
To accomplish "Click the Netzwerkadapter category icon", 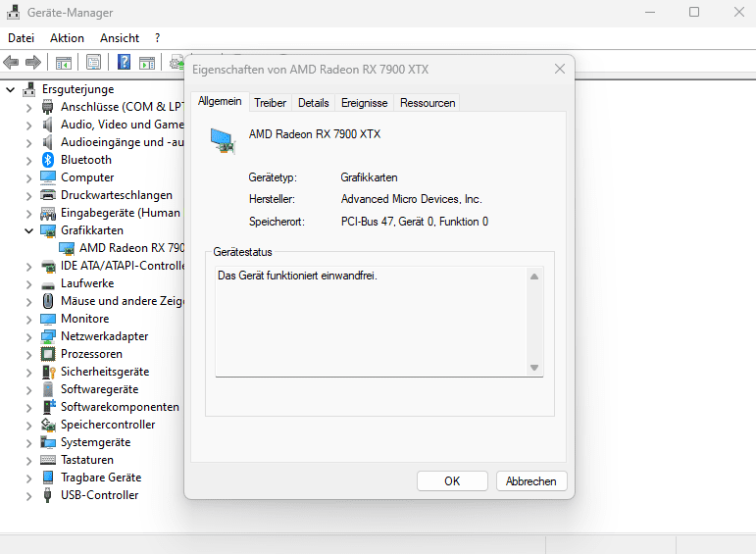I will [48, 336].
